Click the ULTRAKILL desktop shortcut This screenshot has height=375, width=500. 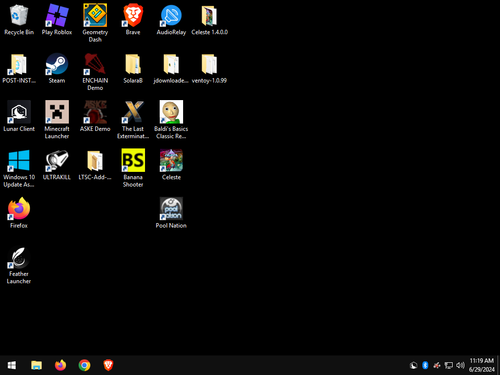click(x=57, y=165)
